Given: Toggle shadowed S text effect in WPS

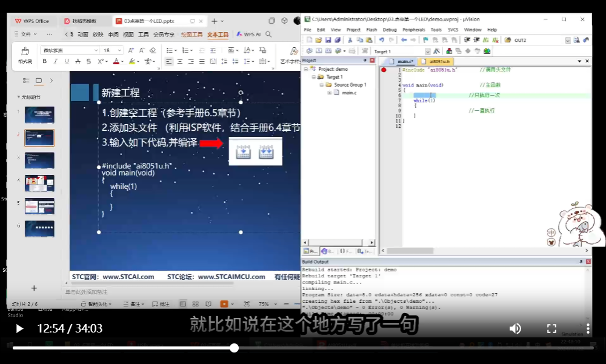Looking at the screenshot, I should (89, 61).
